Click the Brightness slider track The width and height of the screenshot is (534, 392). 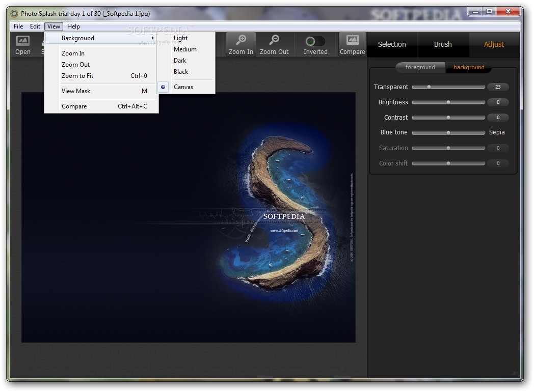[x=448, y=102]
